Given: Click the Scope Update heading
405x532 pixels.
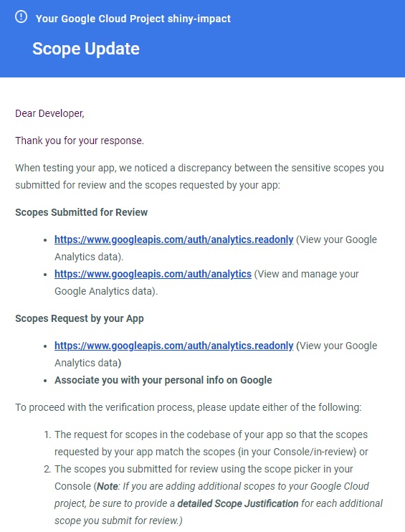Looking at the screenshot, I should point(86,49).
